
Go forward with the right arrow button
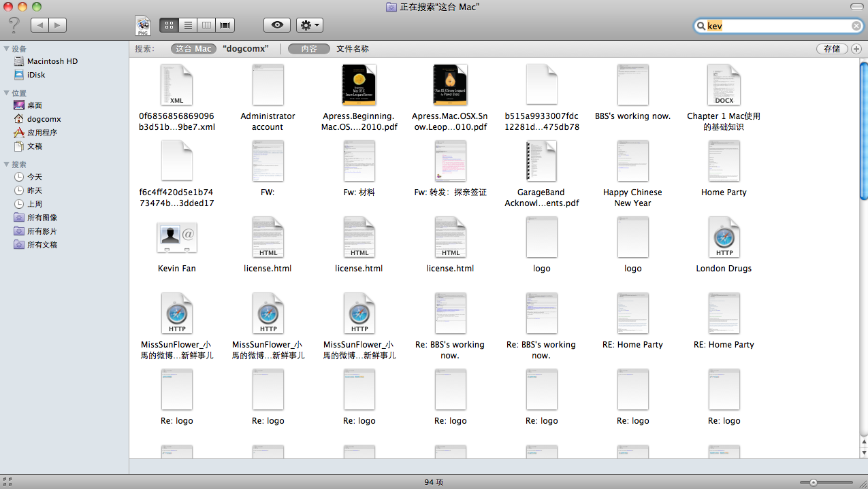pos(57,25)
